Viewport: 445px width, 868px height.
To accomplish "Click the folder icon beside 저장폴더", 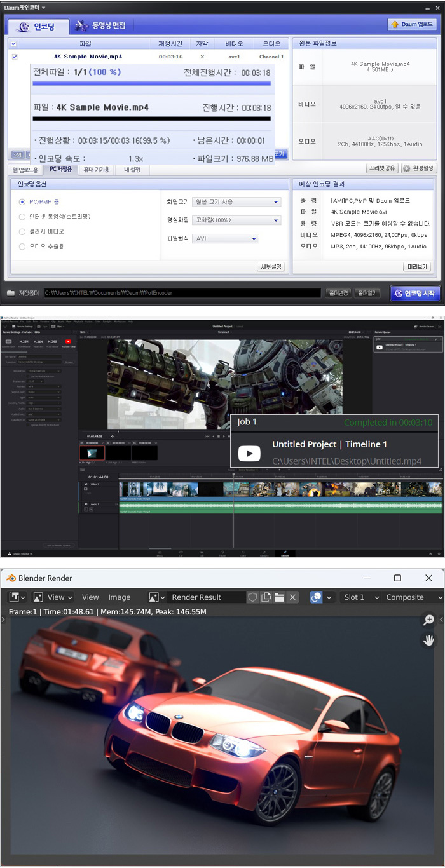I will 11,293.
